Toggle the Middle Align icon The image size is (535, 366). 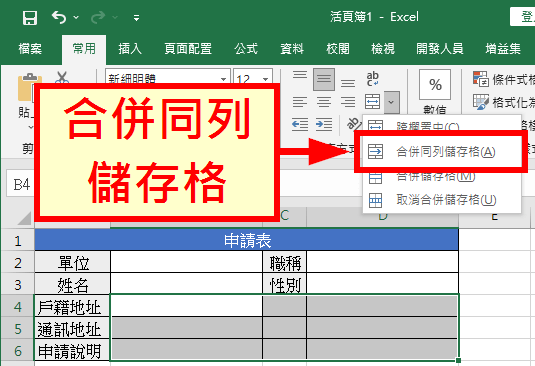click(324, 79)
